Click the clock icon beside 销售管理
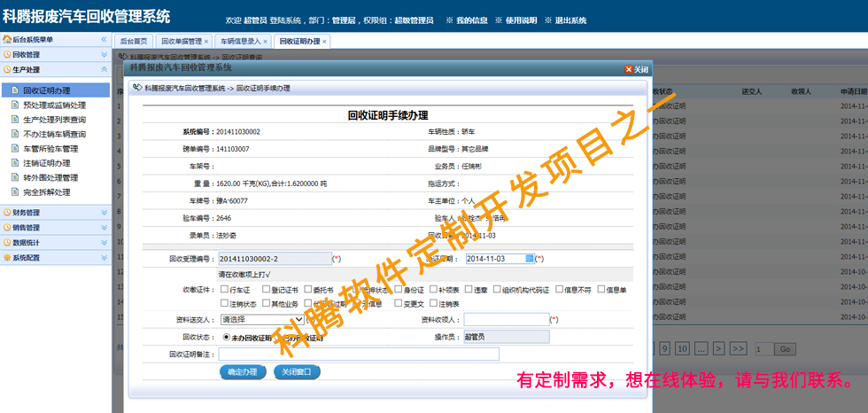Image resolution: width=868 pixels, height=413 pixels. point(7,228)
